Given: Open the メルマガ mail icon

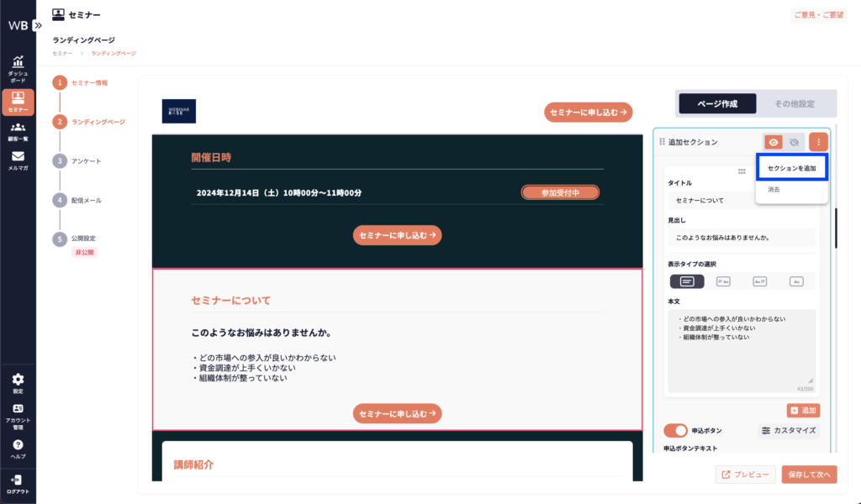Looking at the screenshot, I should tap(18, 160).
